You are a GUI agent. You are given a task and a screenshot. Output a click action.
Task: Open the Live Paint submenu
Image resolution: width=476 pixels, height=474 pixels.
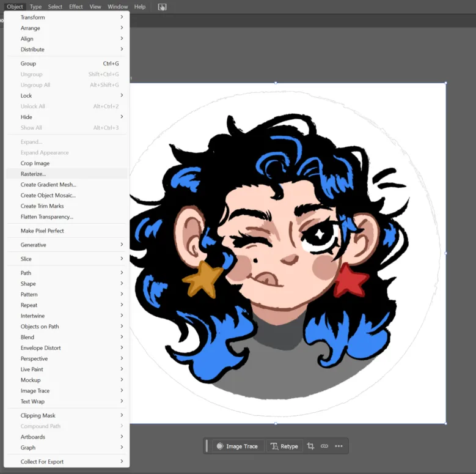67,369
